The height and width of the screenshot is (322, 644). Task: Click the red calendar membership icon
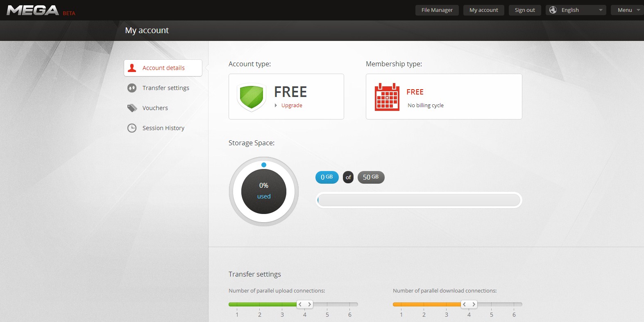387,97
